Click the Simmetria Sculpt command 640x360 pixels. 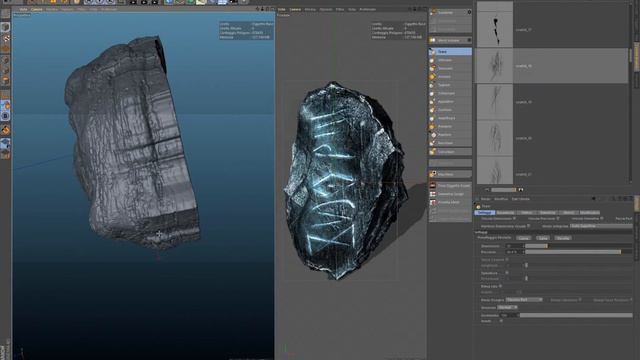[450, 194]
